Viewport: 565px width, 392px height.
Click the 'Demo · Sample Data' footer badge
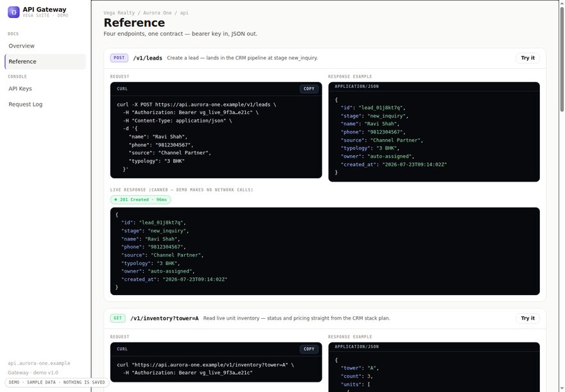pyautogui.click(x=56, y=382)
